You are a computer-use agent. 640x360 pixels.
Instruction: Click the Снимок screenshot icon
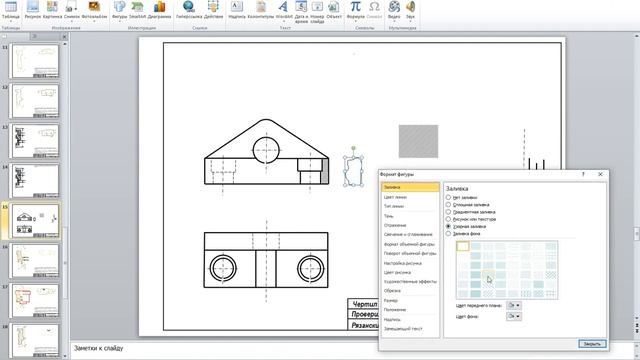point(71,10)
